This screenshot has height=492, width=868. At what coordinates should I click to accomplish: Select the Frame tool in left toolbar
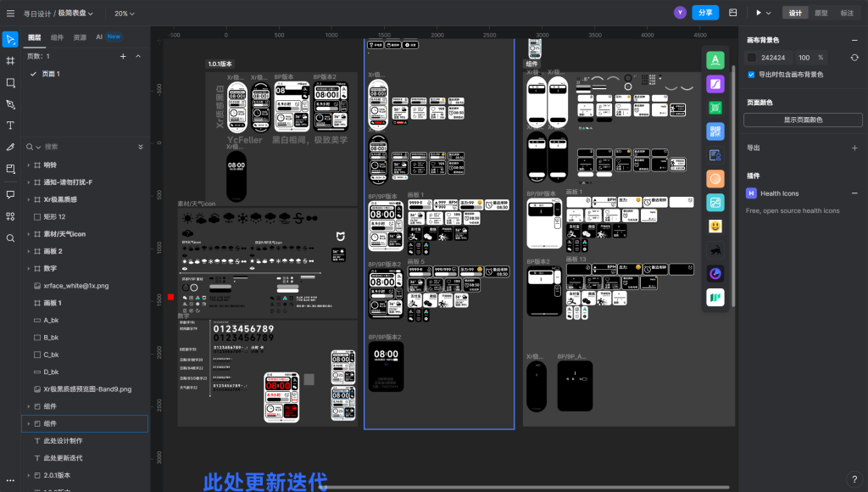pos(10,61)
